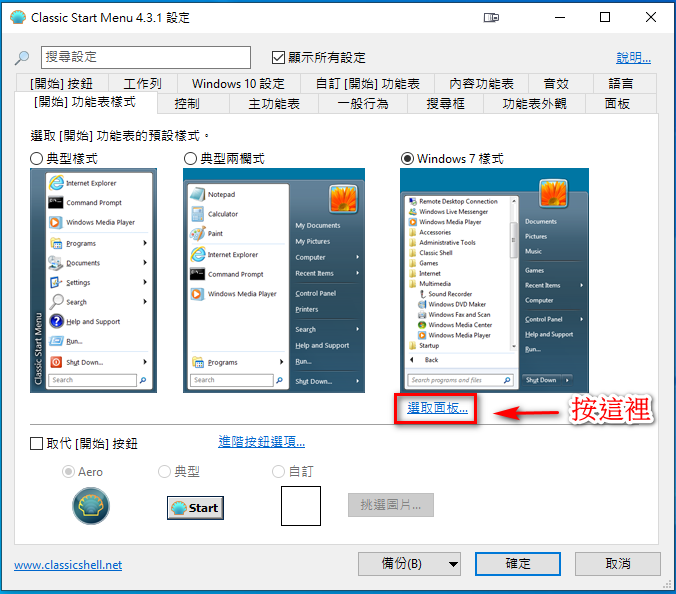Open the 備份(B) dropdown arrow
Viewport: 676px width, 594px height.
453,564
